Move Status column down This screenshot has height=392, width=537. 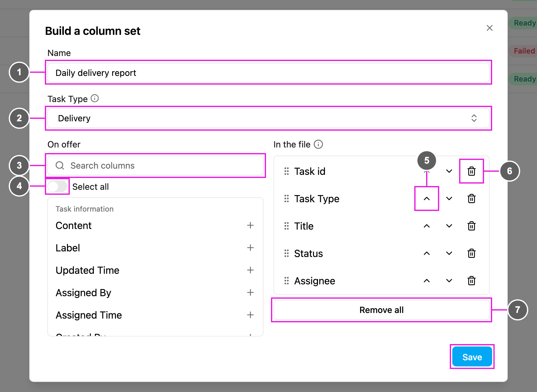click(449, 253)
